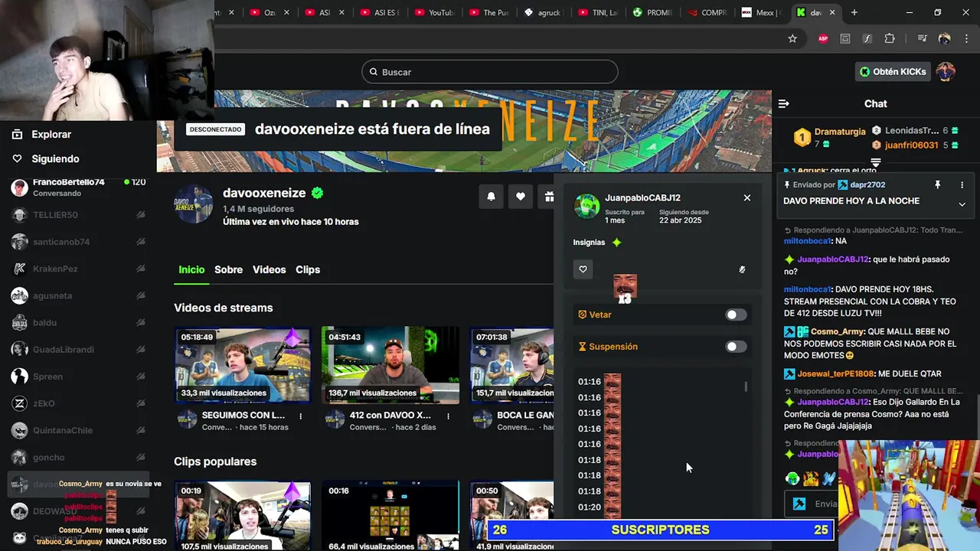Screen dimensions: 980x551
Task: Click the heart follow button on channel header
Action: click(521, 197)
